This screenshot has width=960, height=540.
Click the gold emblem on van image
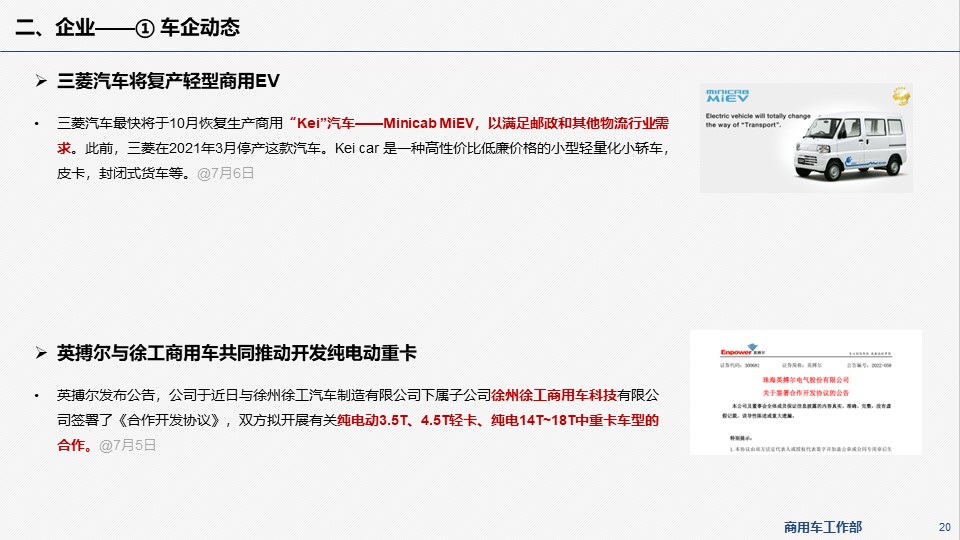(x=901, y=96)
